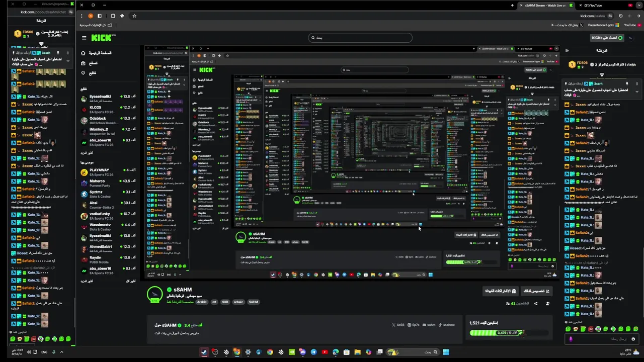Expand followed channels with Show more
Screen dimensions: 644x362
point(87,152)
